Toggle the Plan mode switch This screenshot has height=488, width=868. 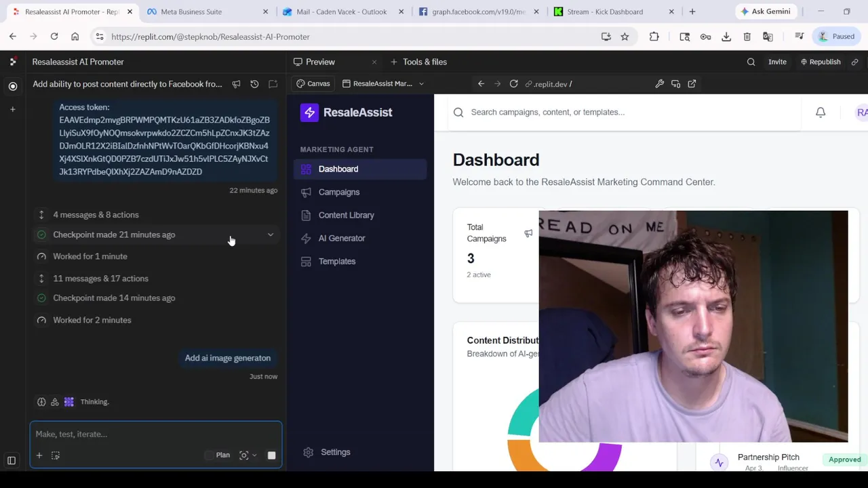(x=210, y=455)
